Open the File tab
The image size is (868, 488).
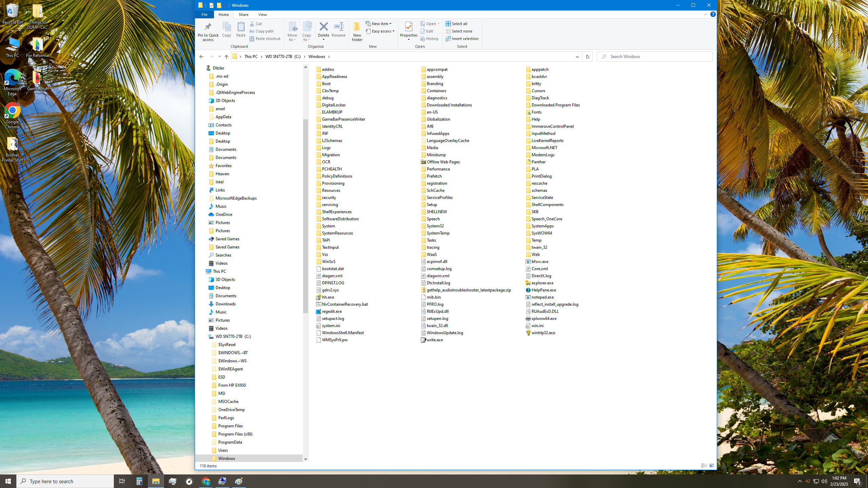pos(204,15)
